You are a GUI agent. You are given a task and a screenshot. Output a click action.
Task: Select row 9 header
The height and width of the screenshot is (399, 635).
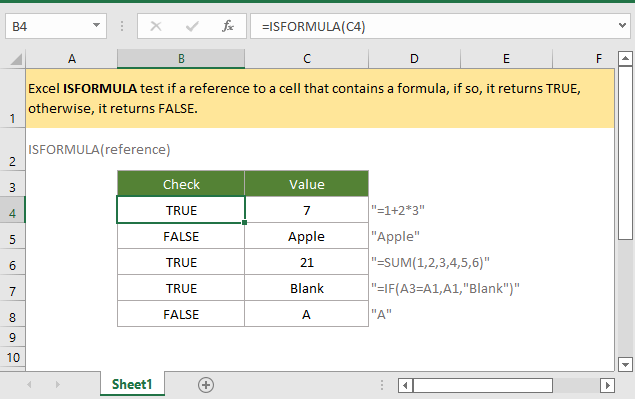[x=13, y=337]
